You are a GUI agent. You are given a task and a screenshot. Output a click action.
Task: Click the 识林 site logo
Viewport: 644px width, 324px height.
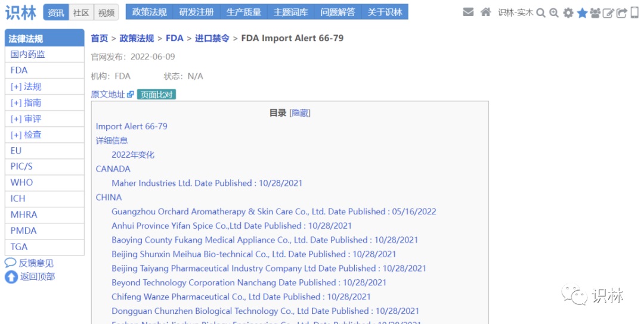click(20, 13)
